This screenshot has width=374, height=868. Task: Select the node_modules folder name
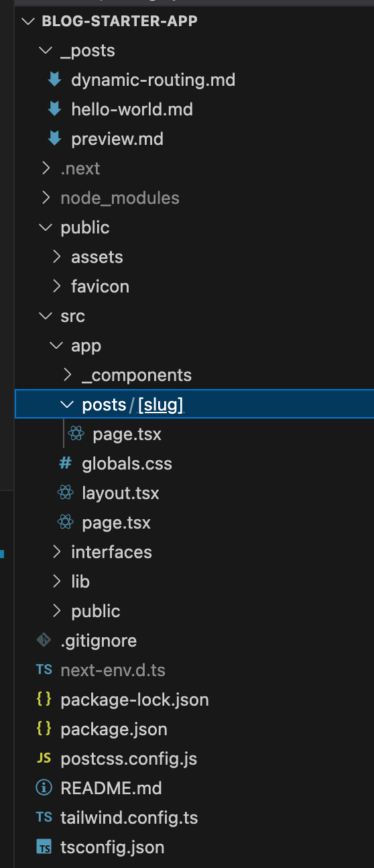(120, 198)
